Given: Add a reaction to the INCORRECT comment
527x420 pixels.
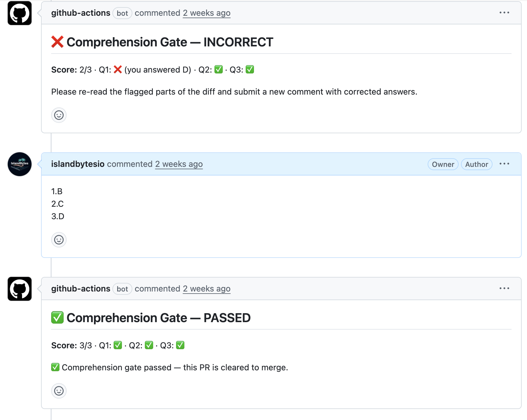Looking at the screenshot, I should (x=59, y=115).
